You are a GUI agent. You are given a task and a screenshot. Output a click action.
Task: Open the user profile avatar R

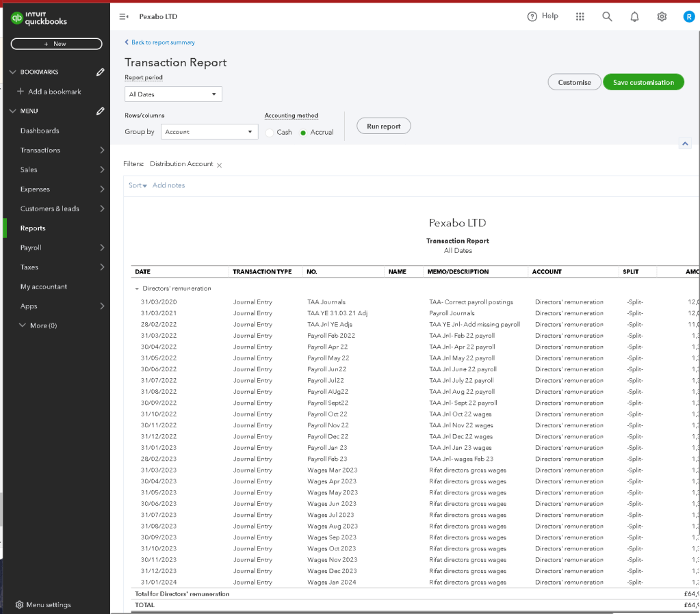(x=689, y=16)
